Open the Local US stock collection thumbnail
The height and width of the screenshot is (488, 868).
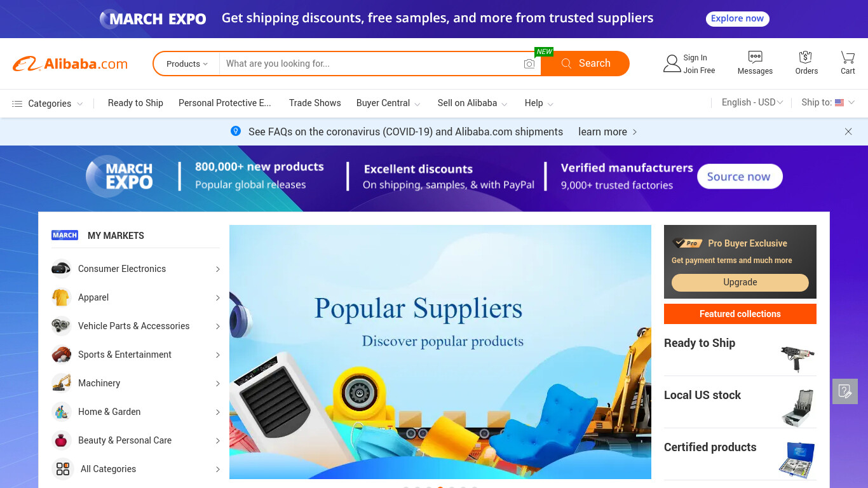tap(797, 407)
